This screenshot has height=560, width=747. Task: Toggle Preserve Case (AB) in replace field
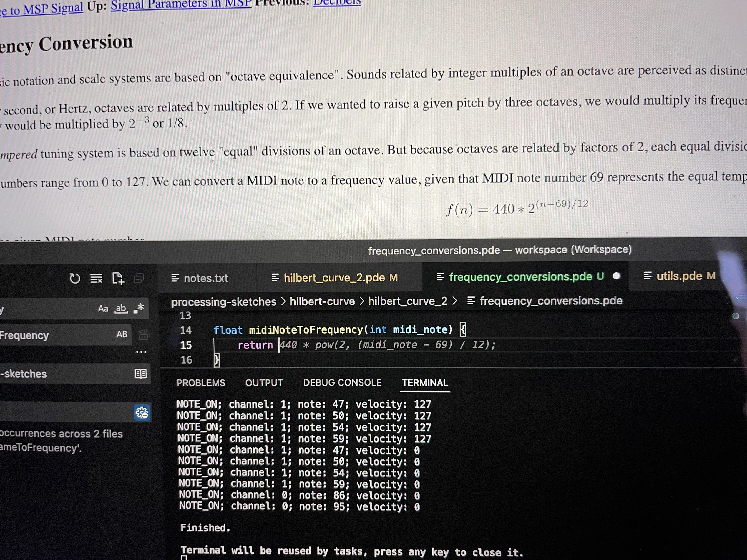(122, 334)
